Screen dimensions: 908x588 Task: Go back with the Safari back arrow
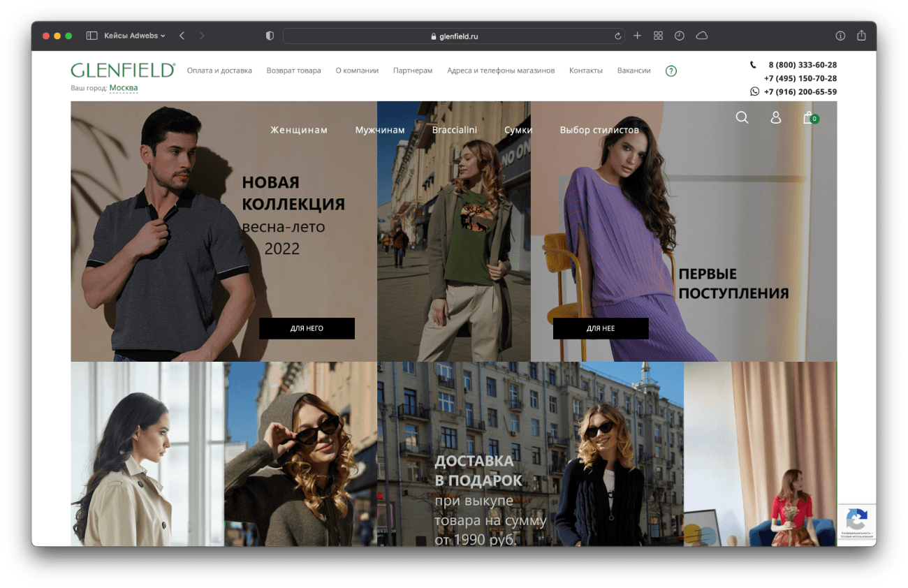pyautogui.click(x=182, y=36)
